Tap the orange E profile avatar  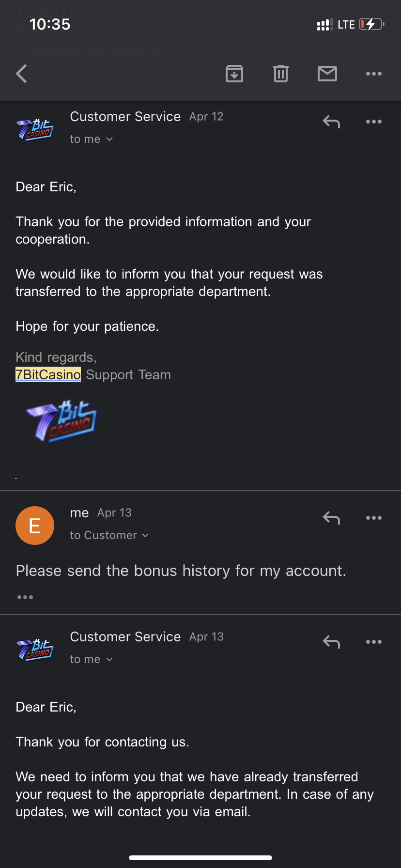[x=35, y=526]
